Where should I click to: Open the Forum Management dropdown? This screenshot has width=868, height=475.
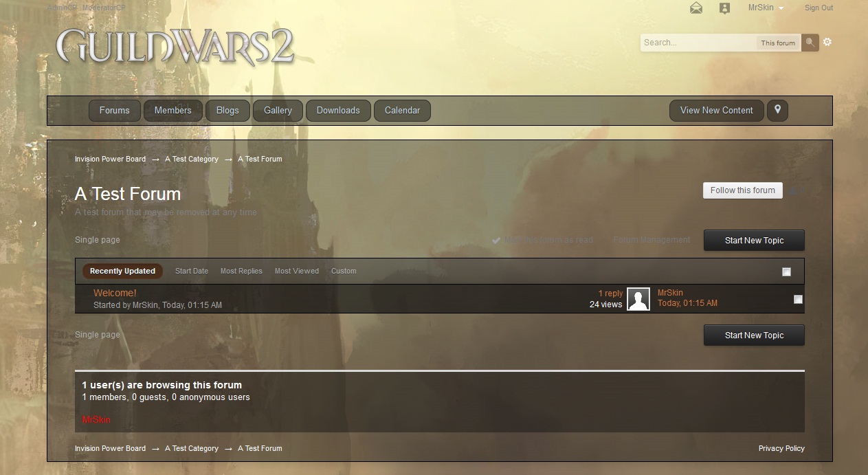pos(652,240)
